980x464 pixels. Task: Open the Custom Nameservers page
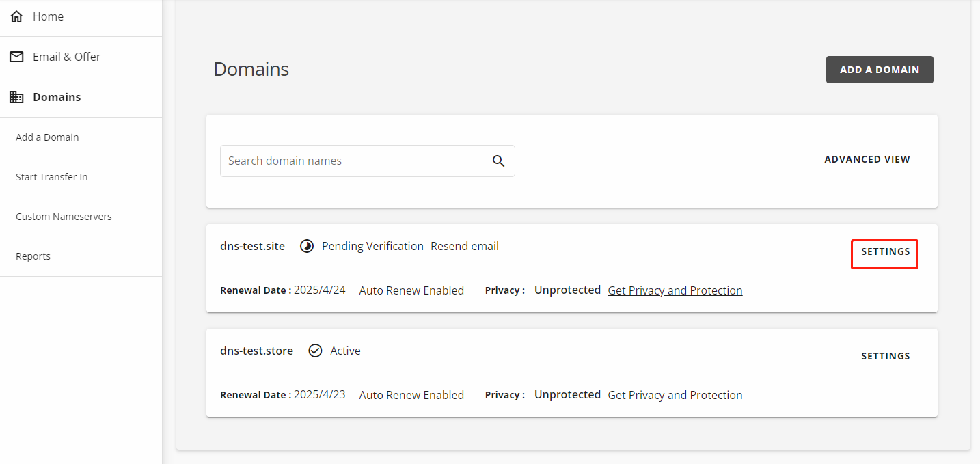point(64,217)
